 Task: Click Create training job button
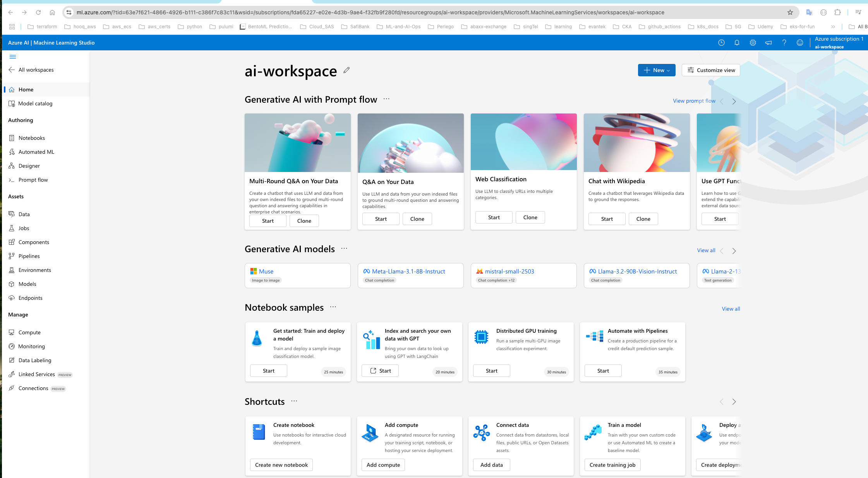click(612, 465)
